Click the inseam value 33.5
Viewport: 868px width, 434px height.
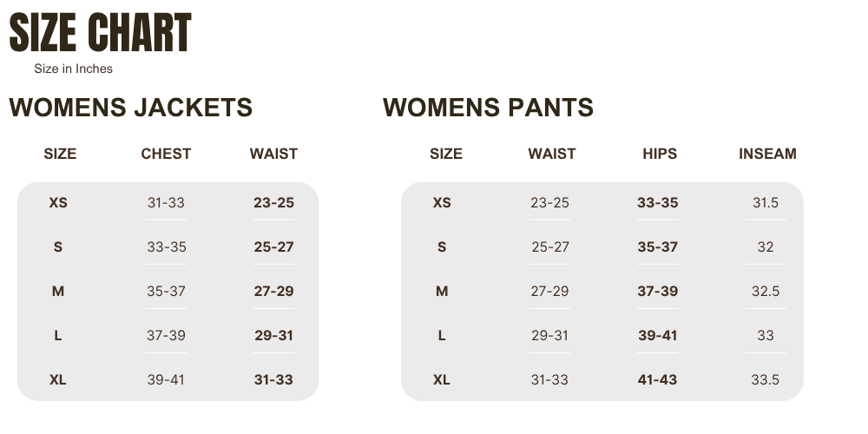coord(766,380)
